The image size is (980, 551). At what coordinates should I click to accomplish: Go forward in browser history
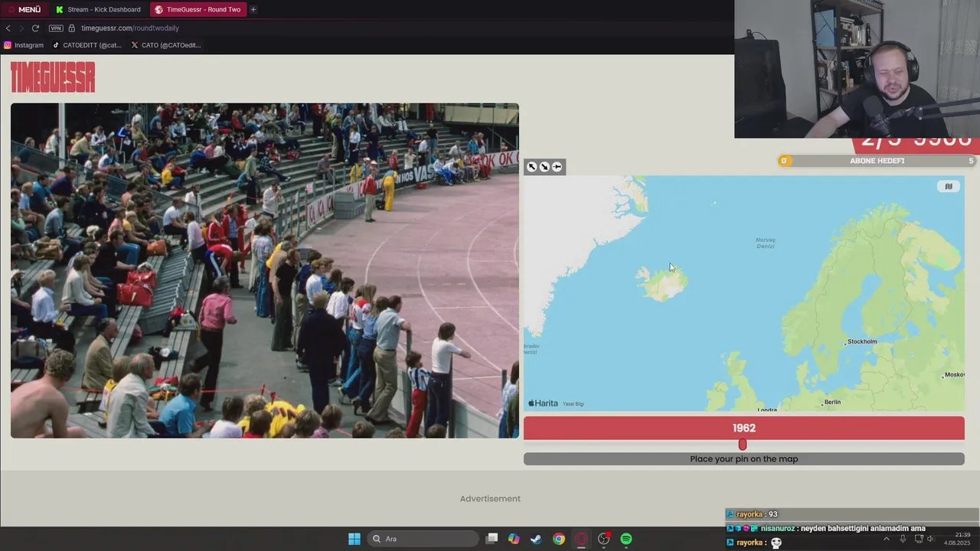(x=21, y=28)
